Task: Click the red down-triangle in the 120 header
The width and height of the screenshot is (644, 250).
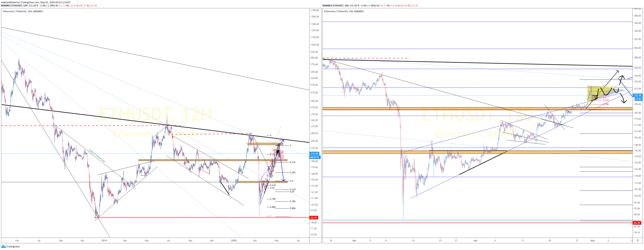Action: pos(358,5)
